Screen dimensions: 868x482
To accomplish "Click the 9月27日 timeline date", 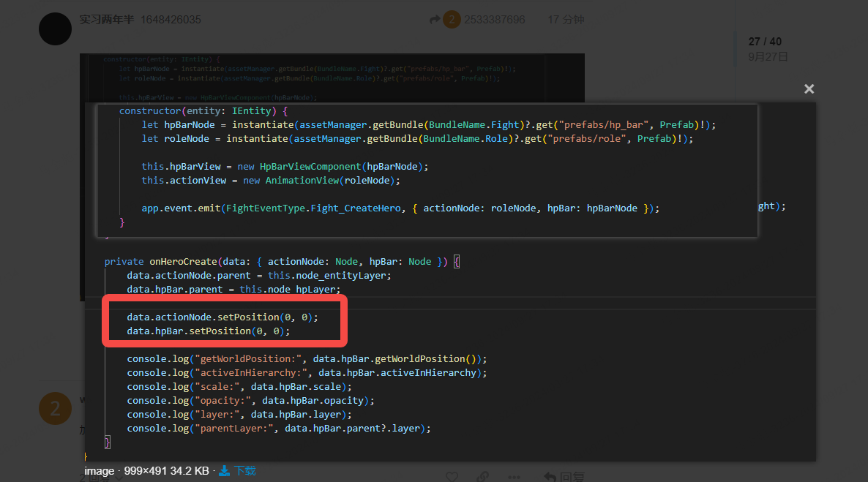I will pos(767,56).
